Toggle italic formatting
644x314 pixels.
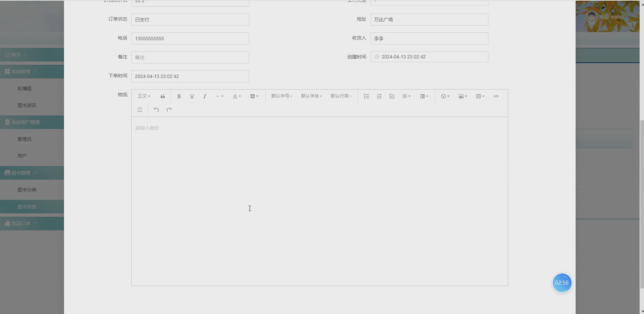[204, 96]
